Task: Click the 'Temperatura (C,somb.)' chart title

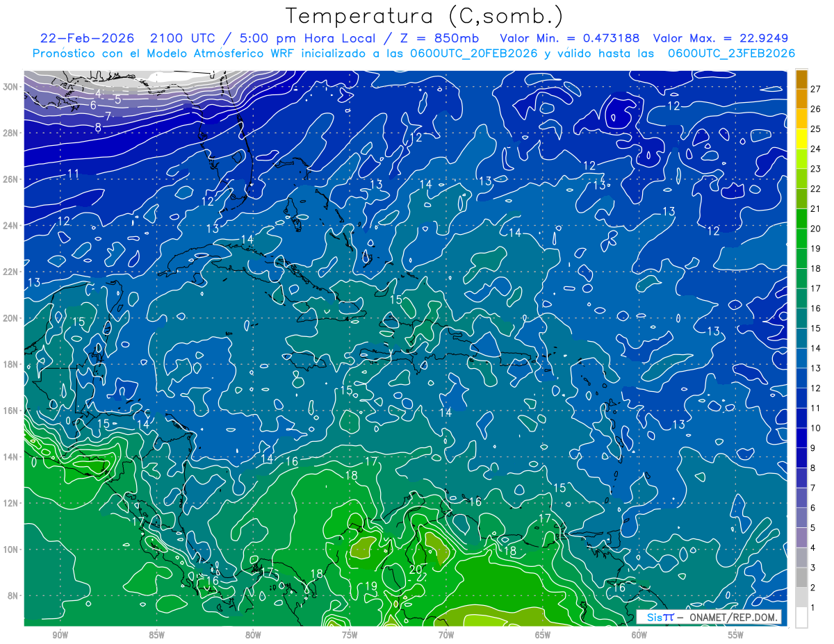Action: click(425, 16)
